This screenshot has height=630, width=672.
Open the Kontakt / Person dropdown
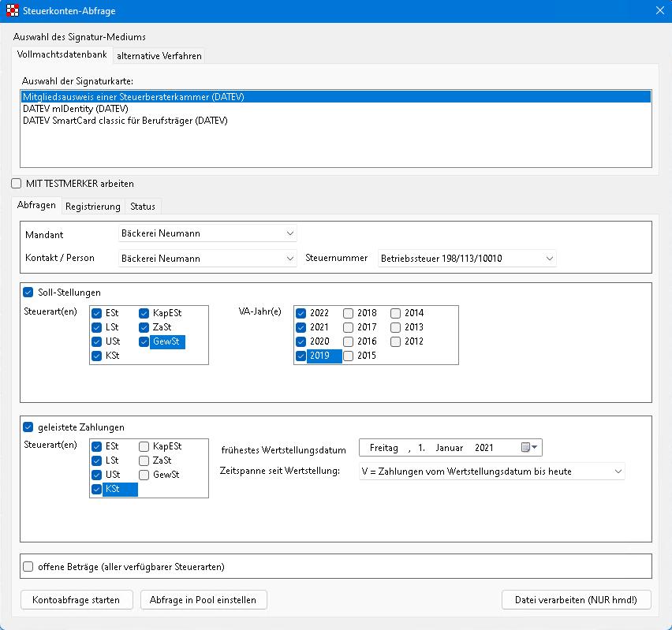290,258
